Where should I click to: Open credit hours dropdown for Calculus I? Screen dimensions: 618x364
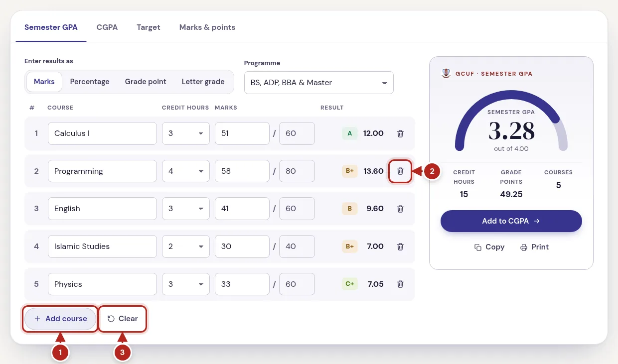[186, 133]
